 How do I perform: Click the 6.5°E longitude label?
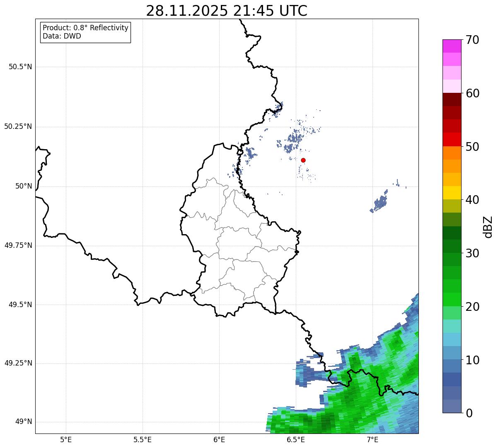(296, 439)
